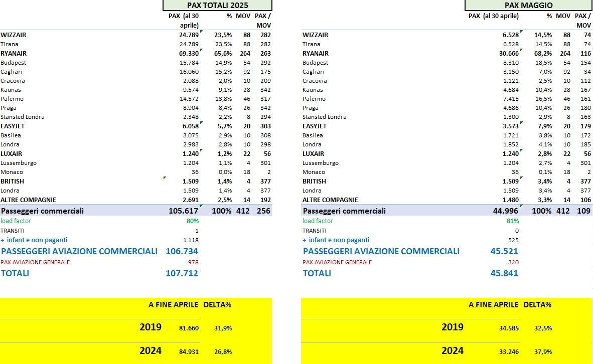
Task: Select Basilea value 3.075
Action: click(191, 135)
